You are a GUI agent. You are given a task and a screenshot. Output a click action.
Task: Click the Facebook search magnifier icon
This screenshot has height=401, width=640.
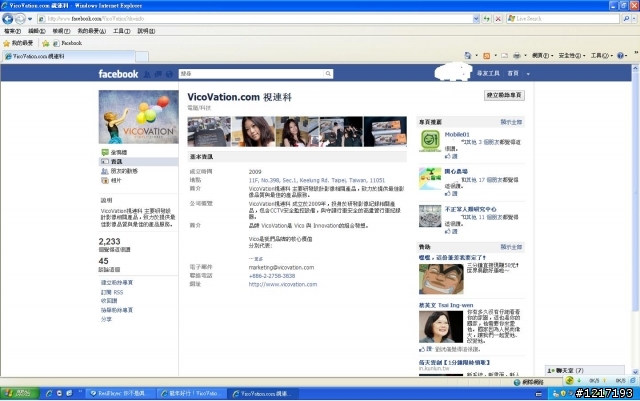click(x=328, y=74)
